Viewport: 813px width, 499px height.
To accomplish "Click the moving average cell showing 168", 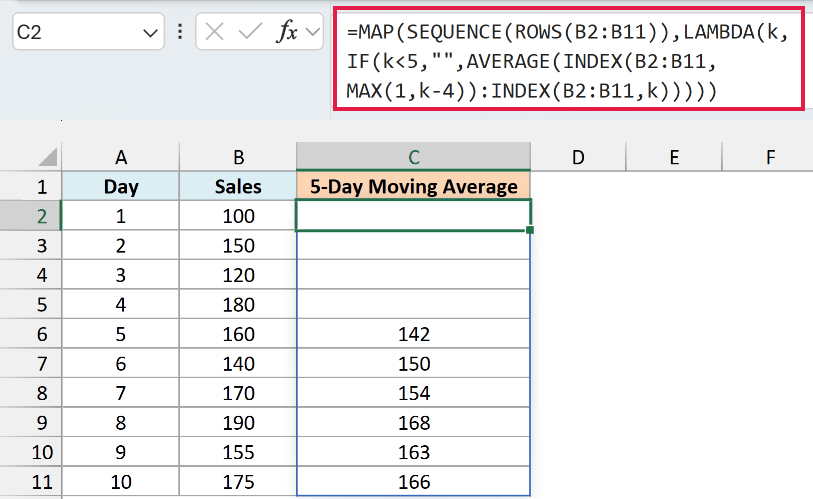I will tap(414, 423).
